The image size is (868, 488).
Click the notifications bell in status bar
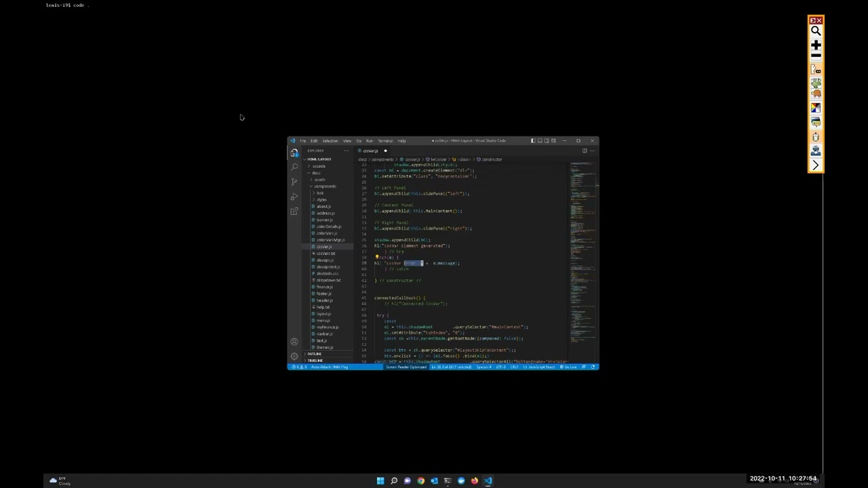tap(593, 367)
